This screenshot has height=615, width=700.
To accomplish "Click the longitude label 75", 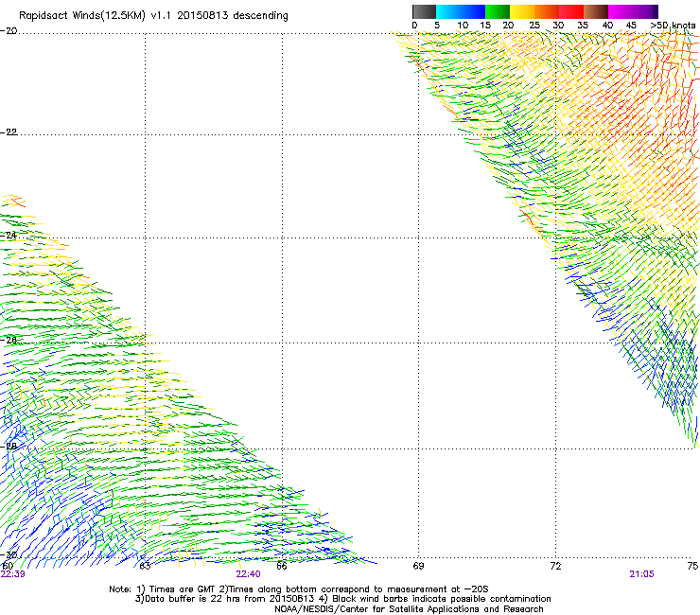I will (x=692, y=566).
